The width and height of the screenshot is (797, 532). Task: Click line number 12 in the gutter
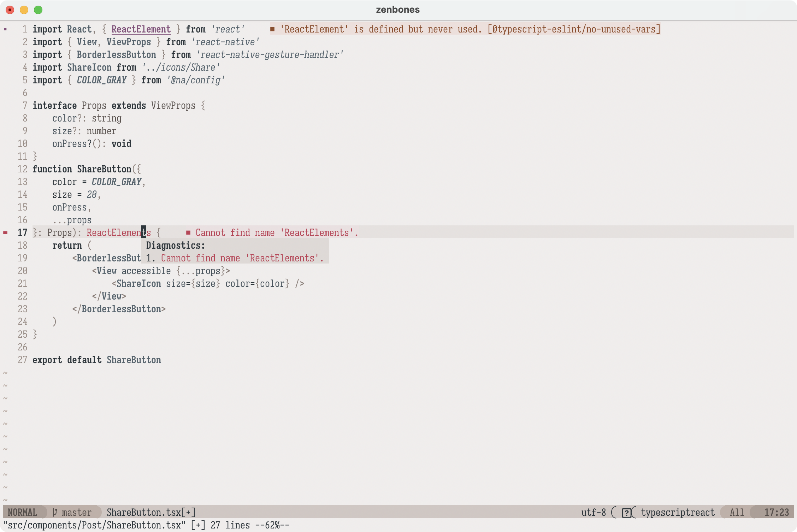tap(23, 169)
